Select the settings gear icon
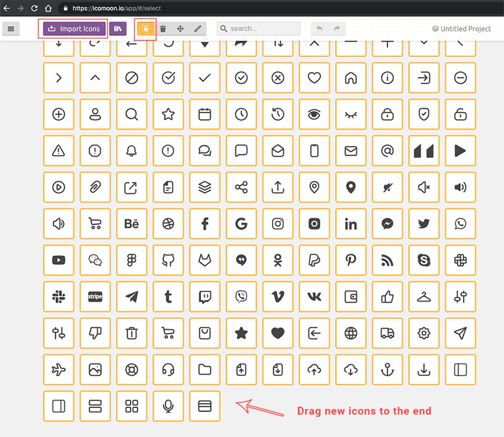504x437 pixels. [x=424, y=333]
